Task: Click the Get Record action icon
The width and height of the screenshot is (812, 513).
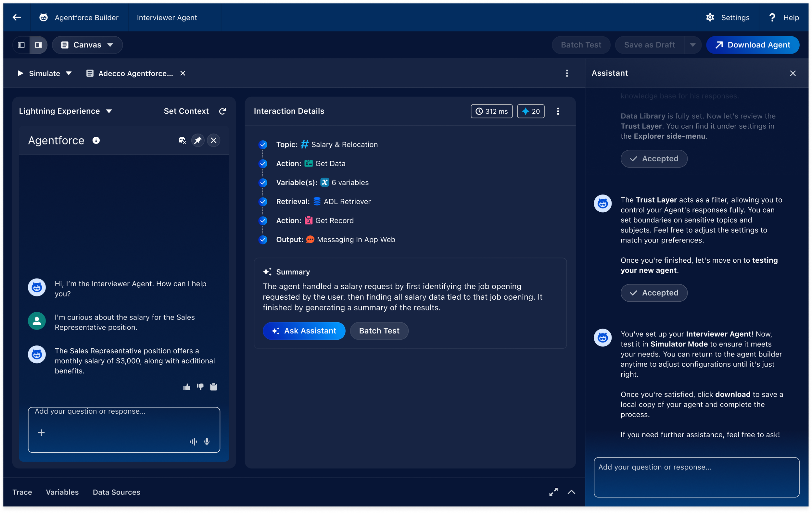Action: (x=309, y=220)
